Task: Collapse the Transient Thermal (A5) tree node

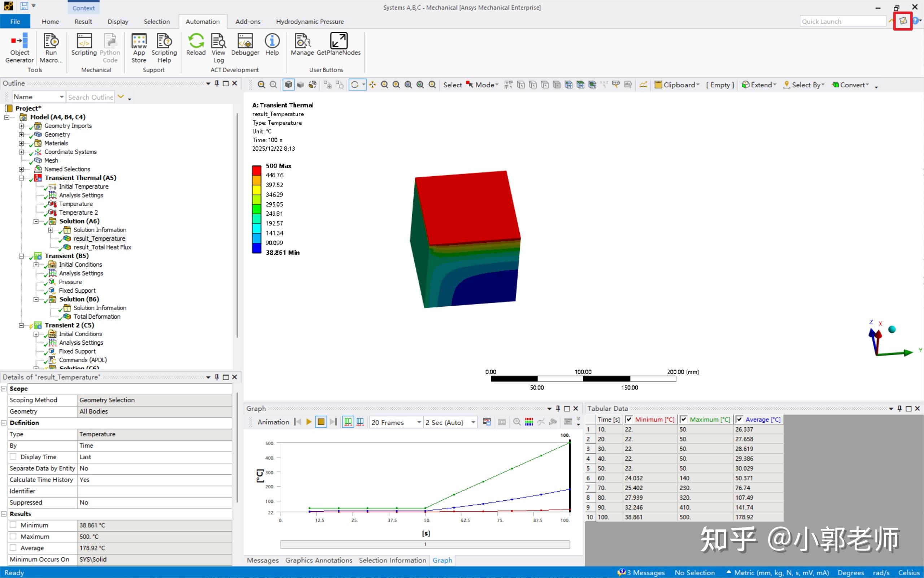Action: point(21,178)
